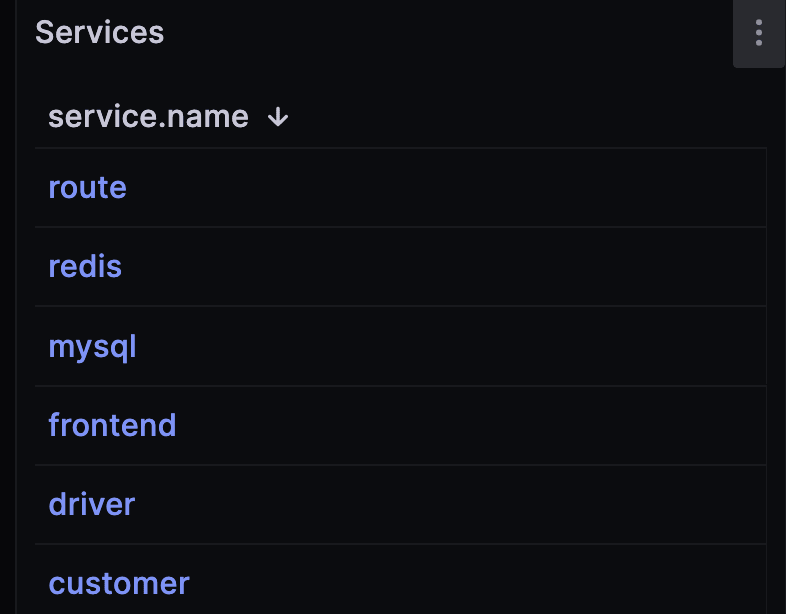This screenshot has width=786, height=614.
Task: Click the service.name header text
Action: (x=148, y=117)
